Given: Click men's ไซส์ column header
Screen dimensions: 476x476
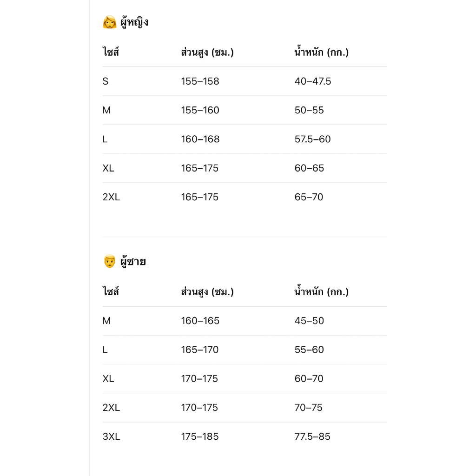Looking at the screenshot, I should click(x=111, y=291).
